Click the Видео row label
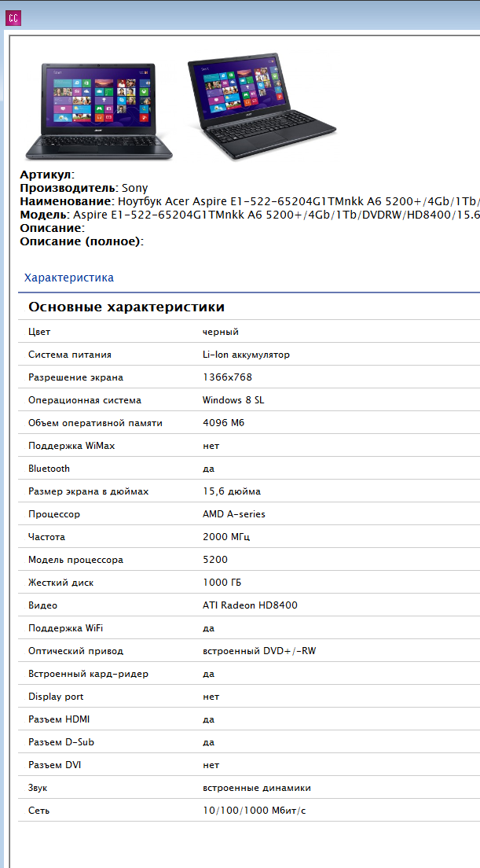This screenshot has height=868, width=480. tap(42, 605)
